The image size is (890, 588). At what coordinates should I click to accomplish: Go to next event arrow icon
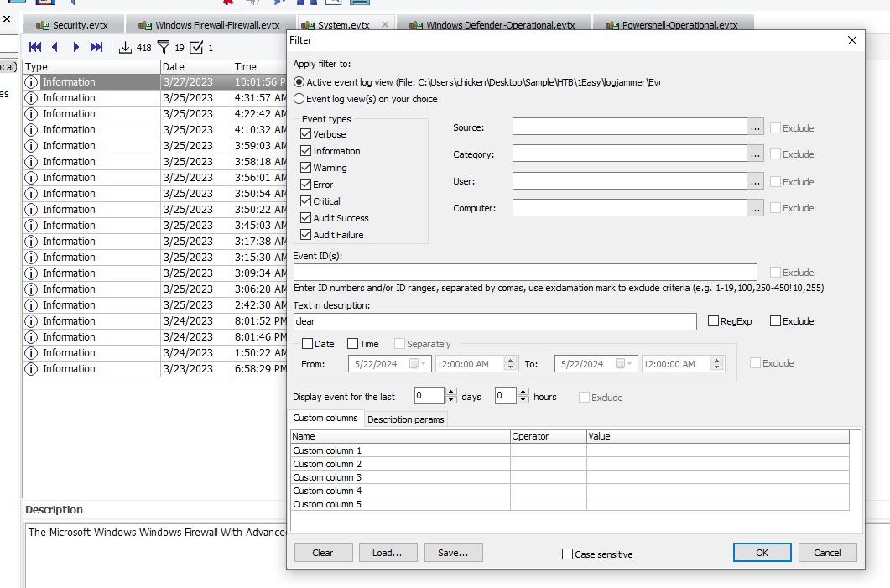click(x=75, y=47)
